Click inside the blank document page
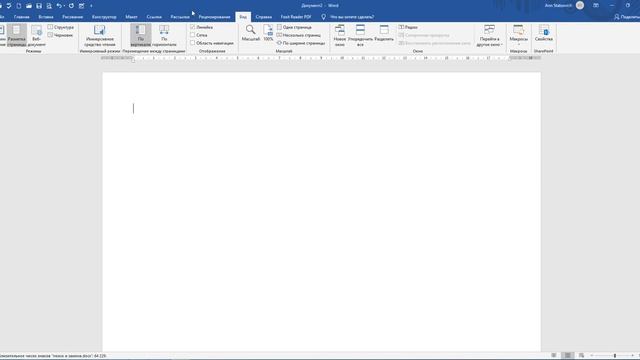Viewport: 640px width, 360px height. (x=321, y=212)
